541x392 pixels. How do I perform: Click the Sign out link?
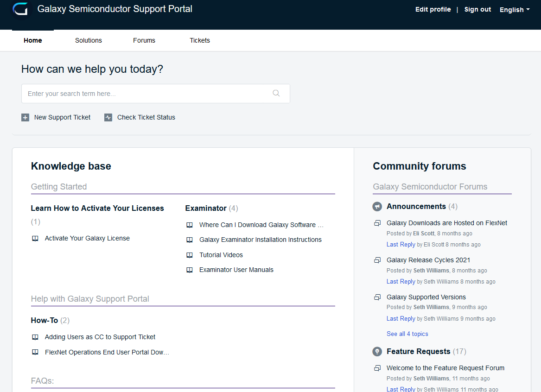coord(477,9)
